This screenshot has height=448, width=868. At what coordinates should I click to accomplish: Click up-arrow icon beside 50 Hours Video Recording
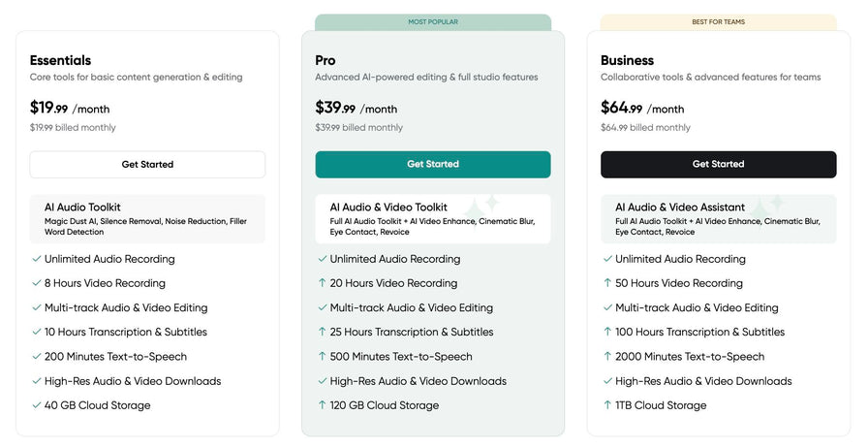[x=607, y=283]
